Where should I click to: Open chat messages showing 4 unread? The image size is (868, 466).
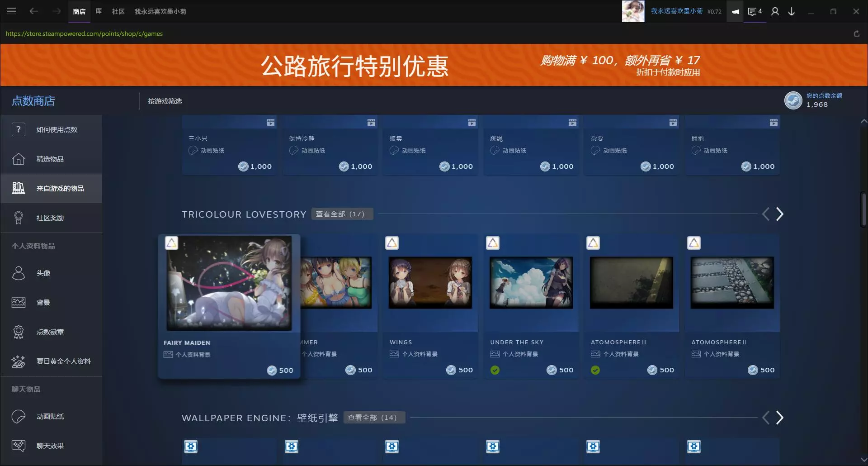click(755, 11)
